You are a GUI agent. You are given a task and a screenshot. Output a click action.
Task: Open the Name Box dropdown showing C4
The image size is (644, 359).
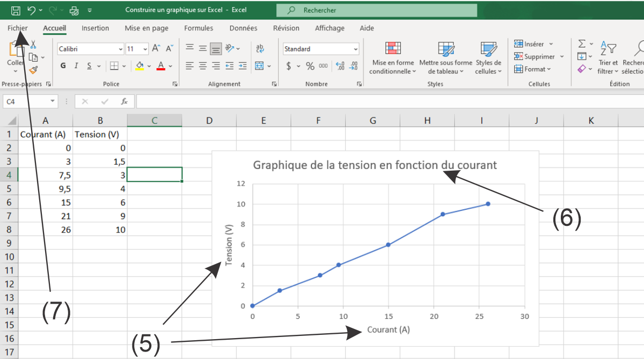point(53,101)
